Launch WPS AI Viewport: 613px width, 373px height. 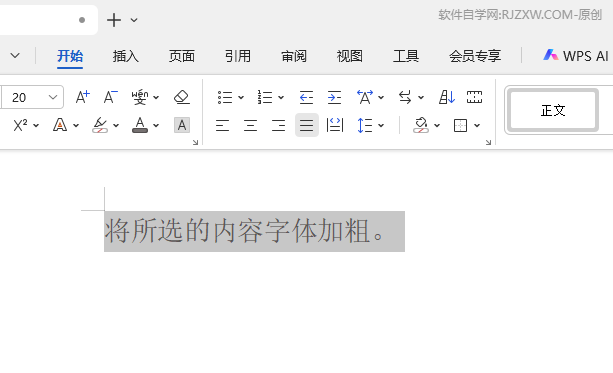tap(576, 56)
